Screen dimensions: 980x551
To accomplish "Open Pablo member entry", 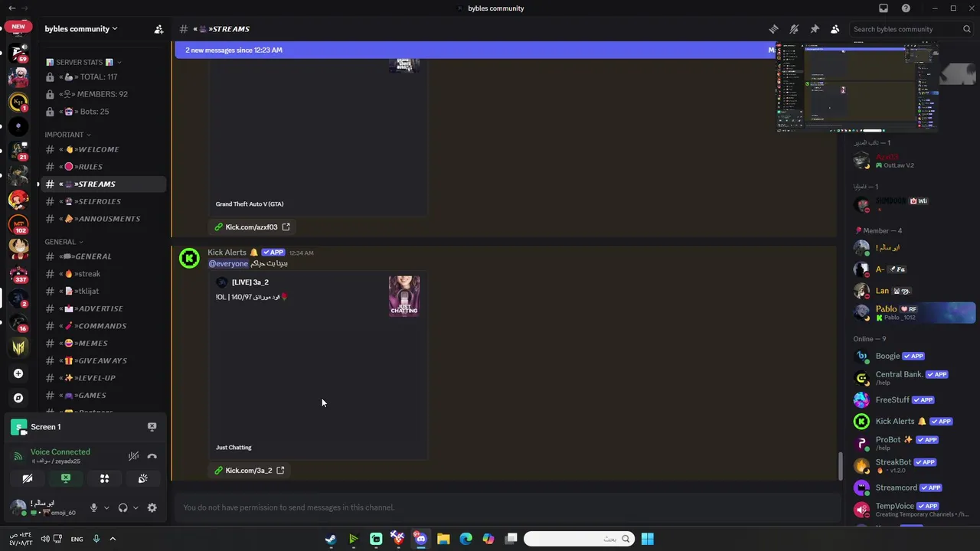I will point(914,312).
